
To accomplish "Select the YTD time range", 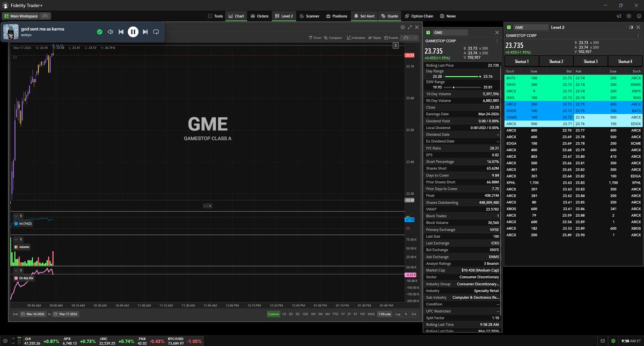I will tap(335, 314).
